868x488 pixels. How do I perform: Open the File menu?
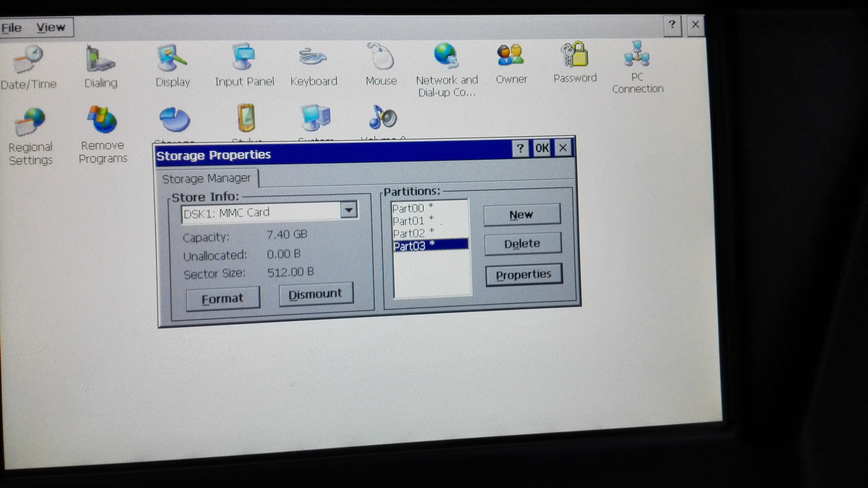(12, 28)
